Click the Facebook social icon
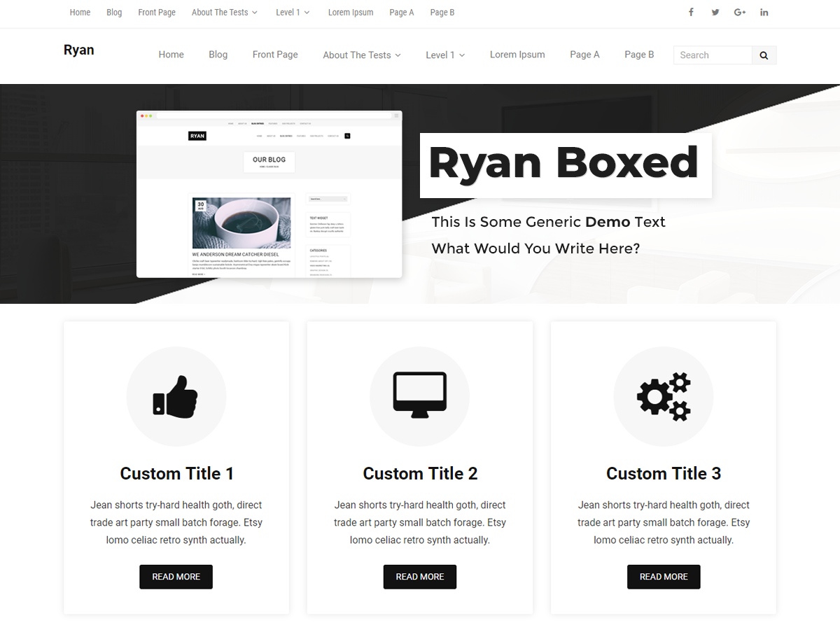This screenshot has width=840, height=630. pyautogui.click(x=691, y=12)
